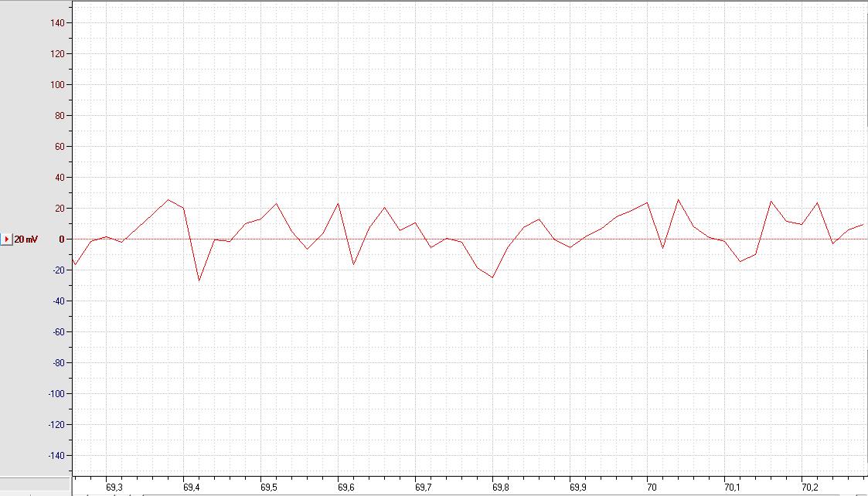The width and height of the screenshot is (868, 496).
Task: Click the -140 label on voltage axis
Action: point(56,456)
